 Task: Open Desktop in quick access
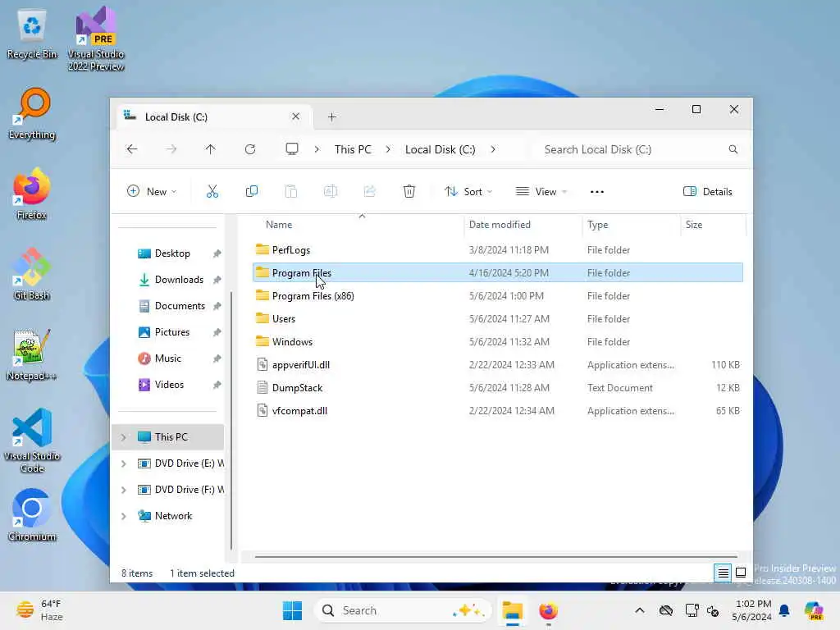[171, 253]
